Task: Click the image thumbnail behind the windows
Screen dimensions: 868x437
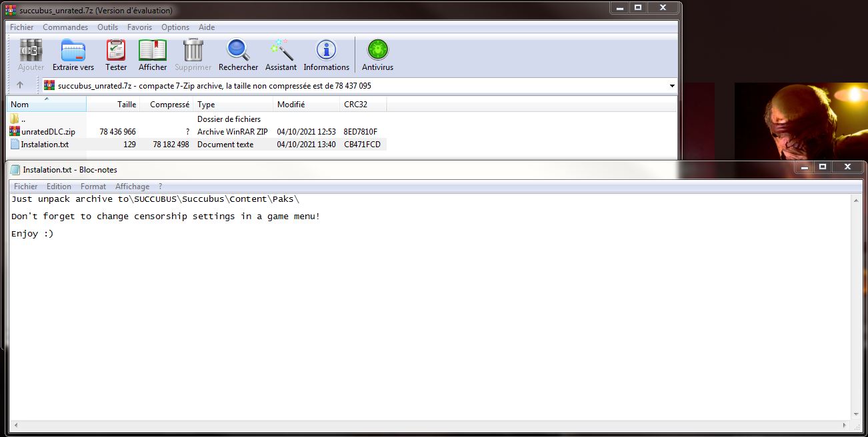Action: click(801, 121)
